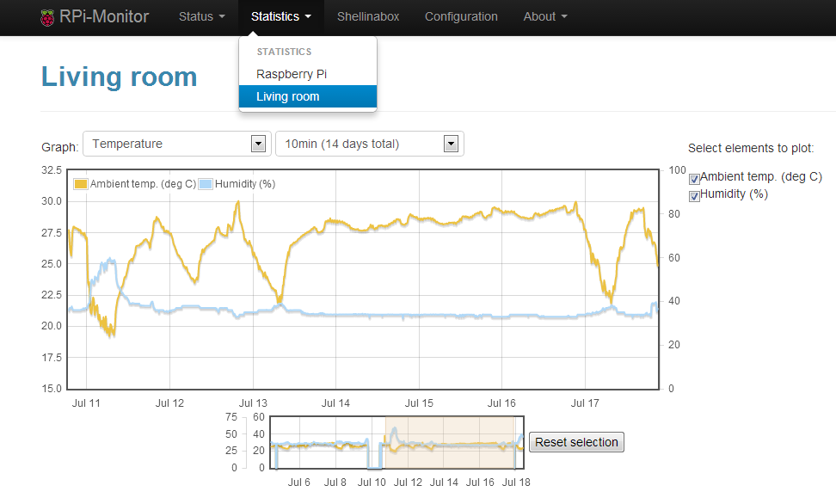Viewport: 836px width, 504px height.
Task: Open the '10min (14 days total)' dropdown
Action: pos(370,143)
